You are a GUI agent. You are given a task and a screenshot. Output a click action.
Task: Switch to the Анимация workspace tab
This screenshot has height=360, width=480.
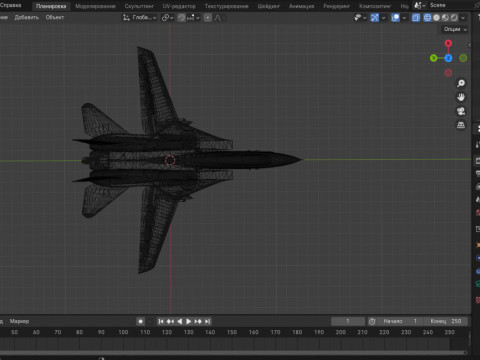[x=301, y=6]
